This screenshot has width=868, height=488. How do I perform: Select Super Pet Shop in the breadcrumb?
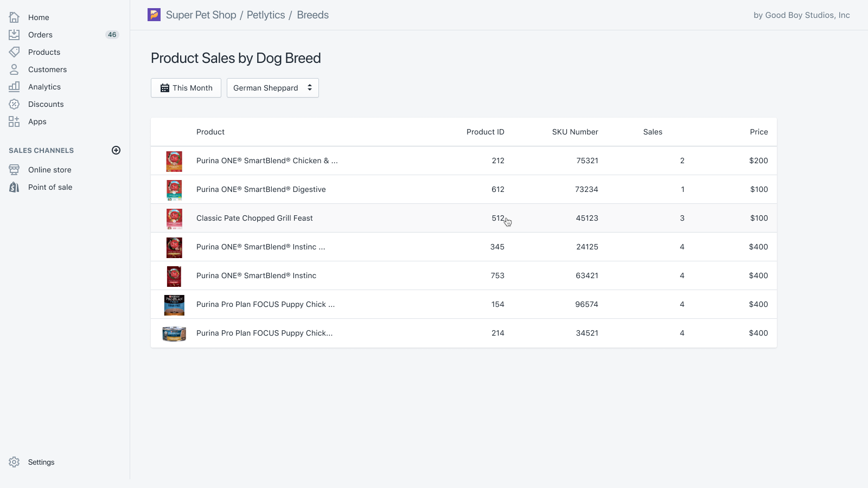201,15
